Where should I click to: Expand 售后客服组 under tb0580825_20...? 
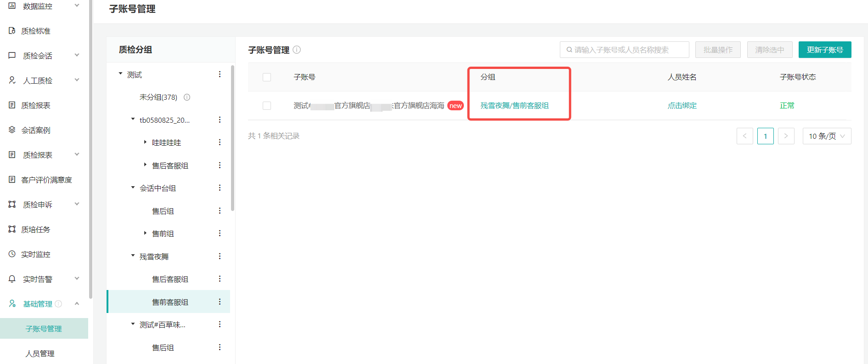pos(145,165)
